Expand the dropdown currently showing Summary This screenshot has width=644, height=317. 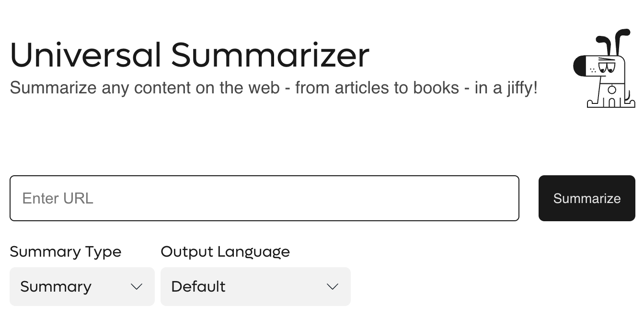[x=82, y=286]
